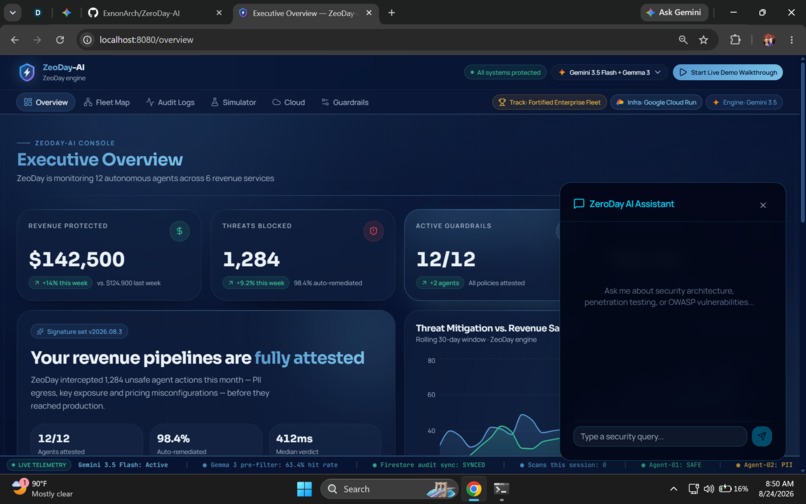Open the Chrome profile avatar
Viewport: 806px width, 504px height.
[769, 40]
